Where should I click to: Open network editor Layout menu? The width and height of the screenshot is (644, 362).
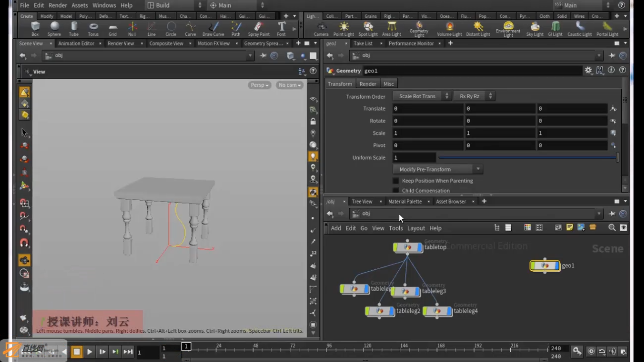click(x=416, y=228)
